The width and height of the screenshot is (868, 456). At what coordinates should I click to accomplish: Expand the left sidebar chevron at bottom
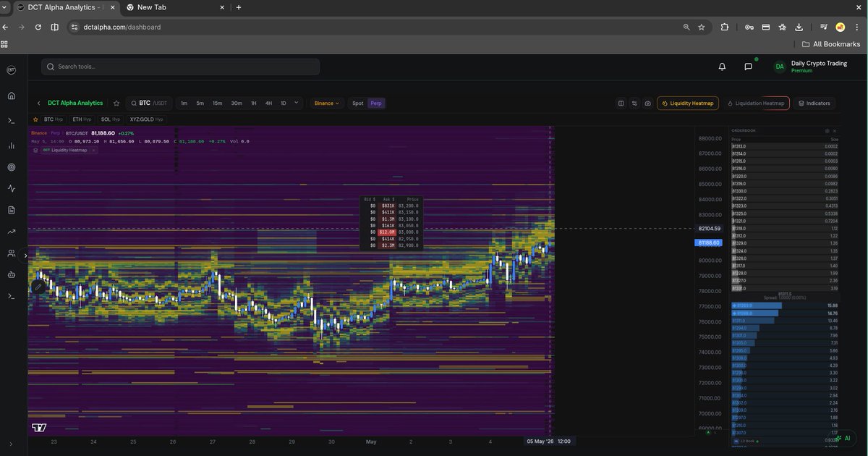click(x=11, y=444)
